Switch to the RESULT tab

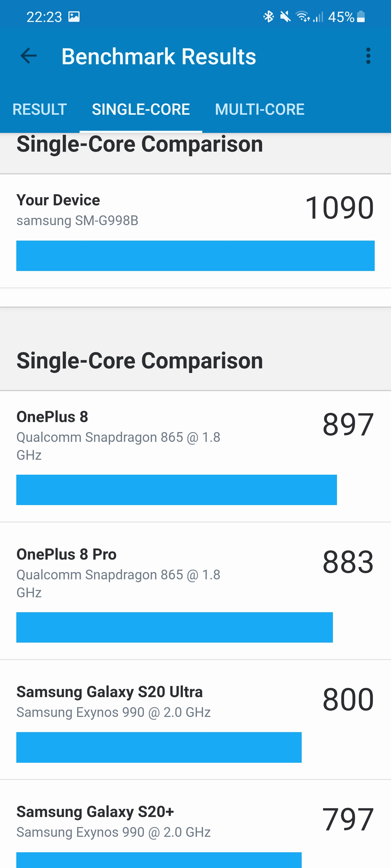(x=39, y=109)
